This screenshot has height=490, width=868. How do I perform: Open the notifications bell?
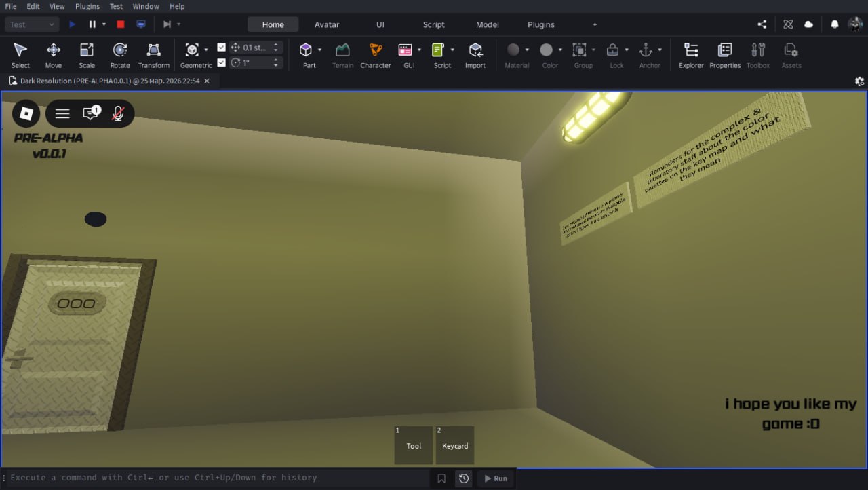835,24
